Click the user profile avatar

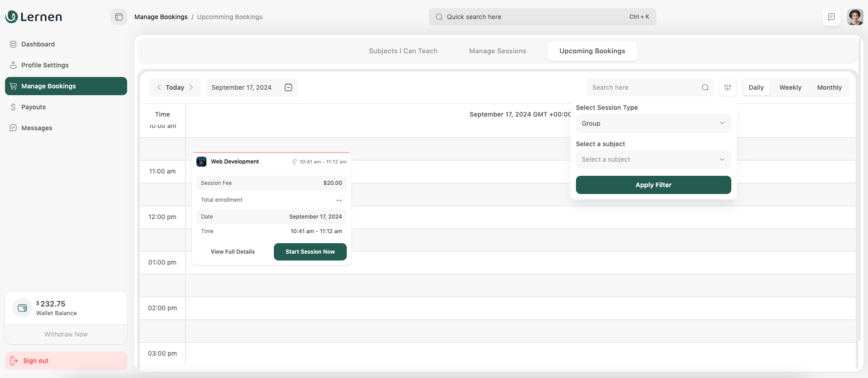pyautogui.click(x=855, y=17)
